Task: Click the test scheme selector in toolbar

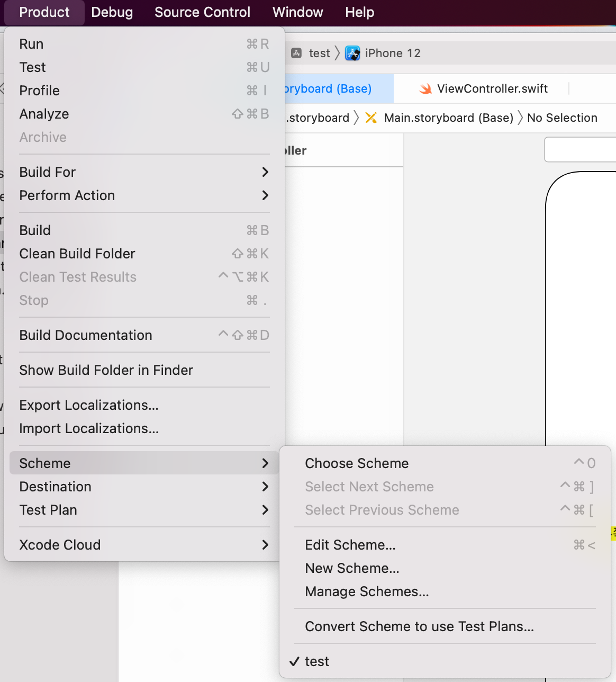Action: click(319, 53)
